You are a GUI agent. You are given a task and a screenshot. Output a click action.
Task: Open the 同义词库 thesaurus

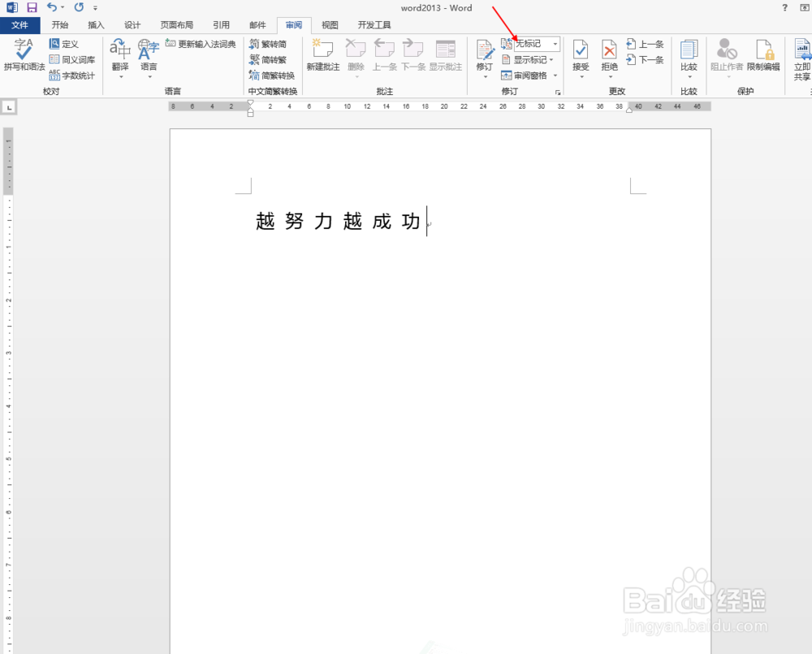point(72,59)
